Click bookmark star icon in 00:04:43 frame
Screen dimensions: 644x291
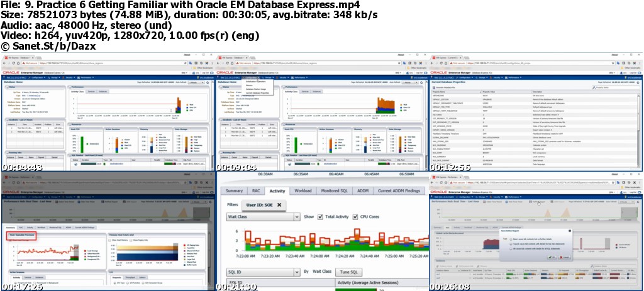[186, 63]
